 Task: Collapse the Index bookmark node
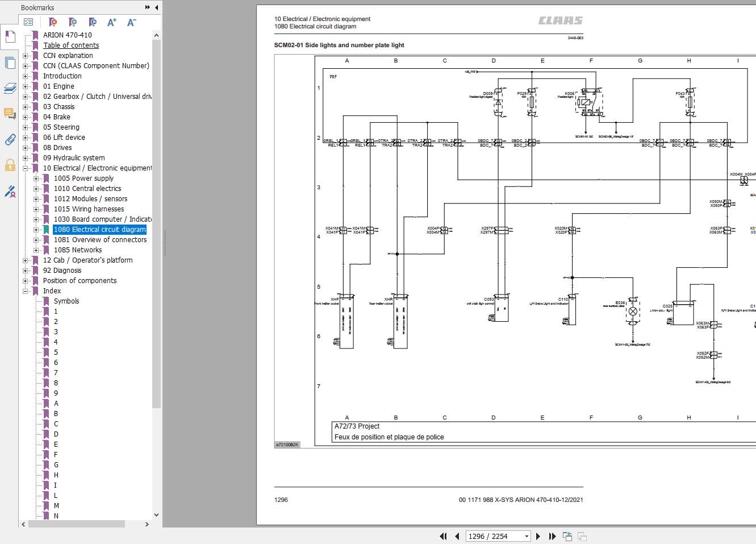(25, 291)
